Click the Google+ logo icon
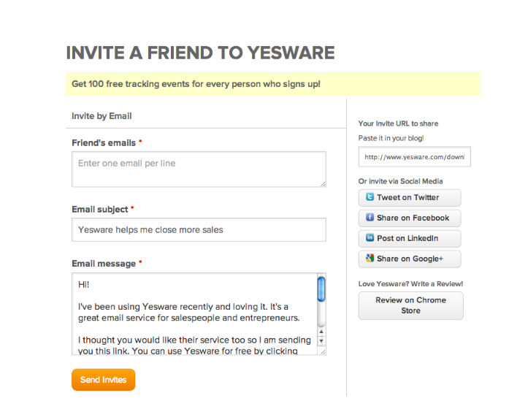528x420 pixels. click(x=370, y=259)
